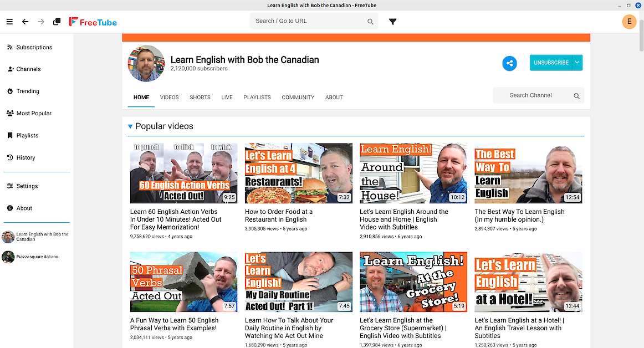Go forward with the right arrow
The height and width of the screenshot is (348, 644).
(x=41, y=22)
